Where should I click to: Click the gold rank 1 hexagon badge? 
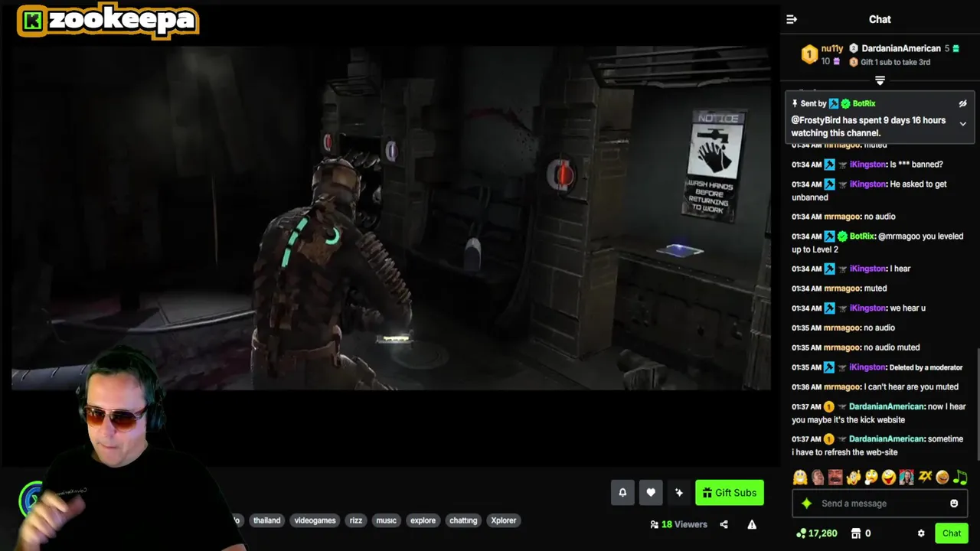(x=809, y=54)
